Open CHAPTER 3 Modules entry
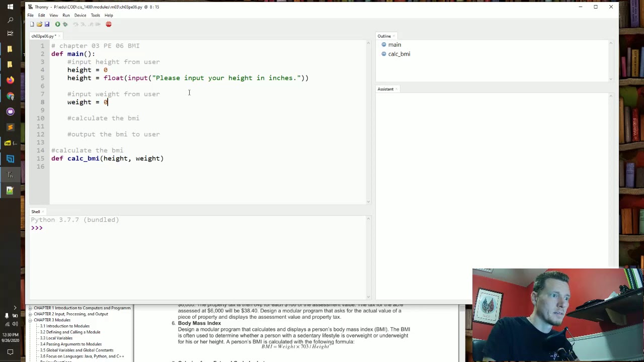This screenshot has width=644, height=362. (52, 320)
